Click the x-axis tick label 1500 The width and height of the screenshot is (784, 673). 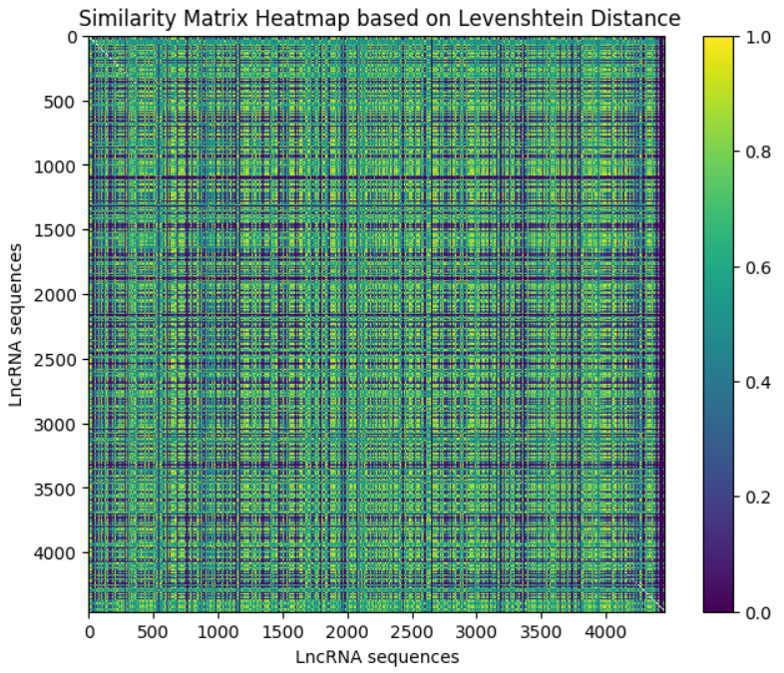[282, 632]
